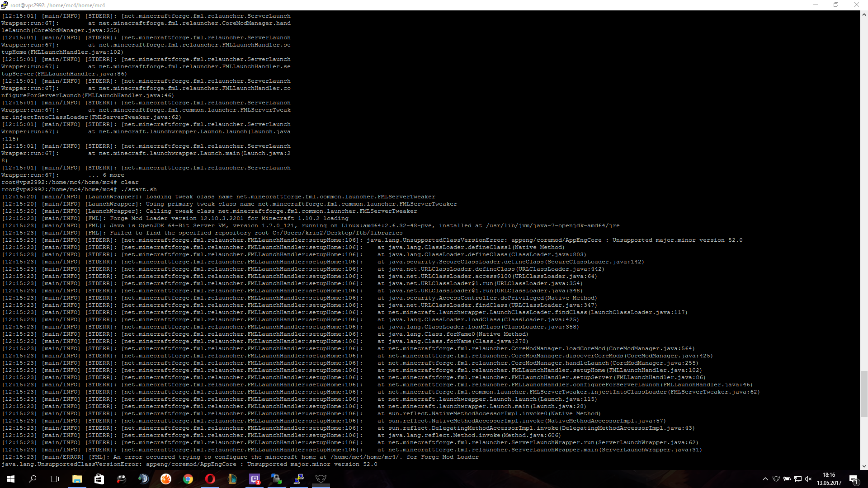Open battery power tray icon
Image resolution: width=868 pixels, height=488 pixels.
[787, 479]
